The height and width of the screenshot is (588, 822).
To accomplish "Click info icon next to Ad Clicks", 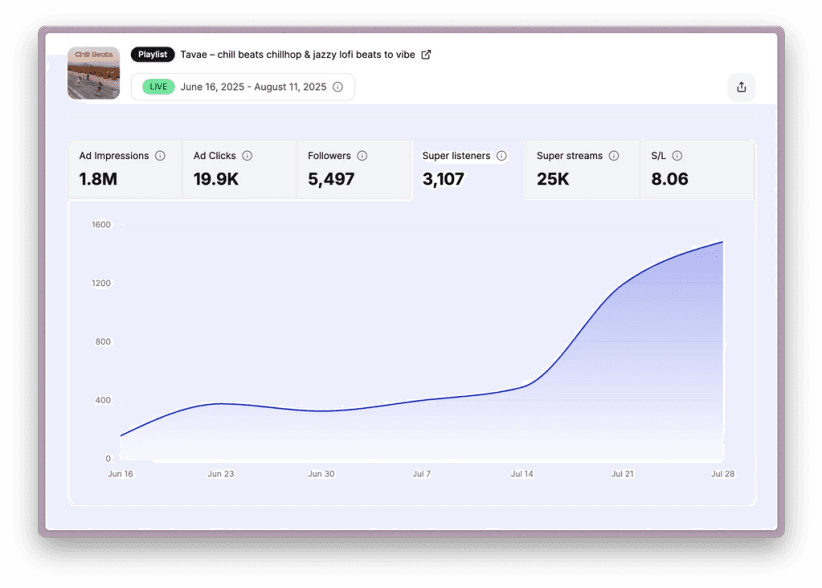I will 247,156.
